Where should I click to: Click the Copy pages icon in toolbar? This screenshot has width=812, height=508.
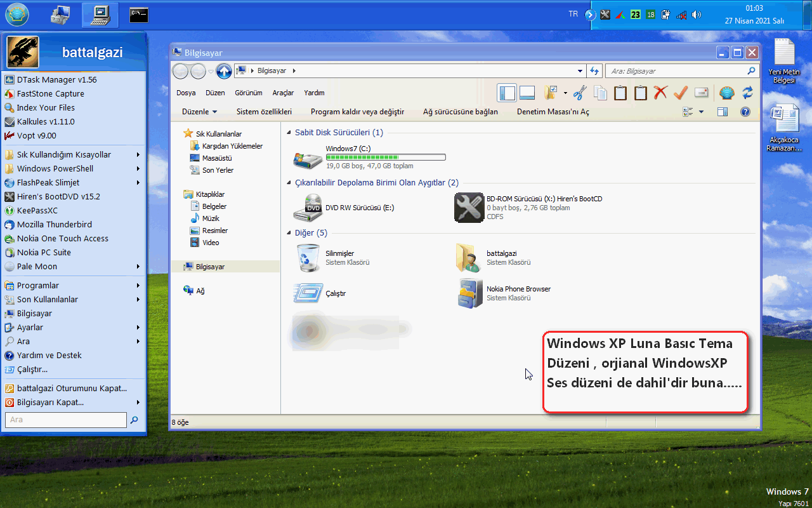[600, 93]
